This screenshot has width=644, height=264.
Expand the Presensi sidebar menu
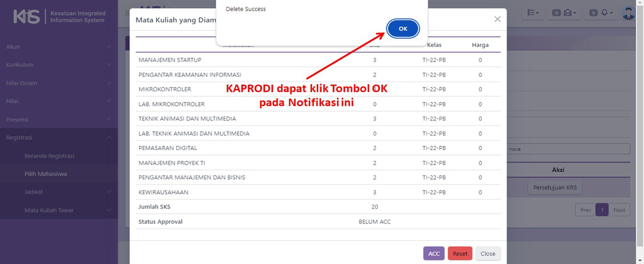coord(58,119)
